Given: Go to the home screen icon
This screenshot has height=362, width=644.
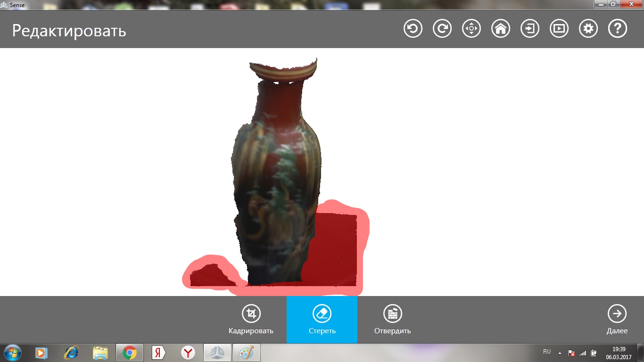Looking at the screenshot, I should (x=501, y=29).
